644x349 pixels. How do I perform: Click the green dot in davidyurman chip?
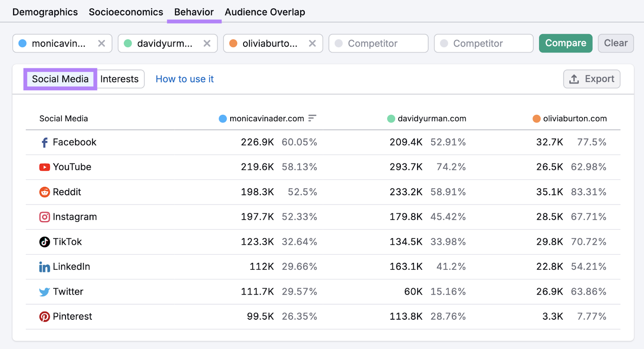[128, 43]
